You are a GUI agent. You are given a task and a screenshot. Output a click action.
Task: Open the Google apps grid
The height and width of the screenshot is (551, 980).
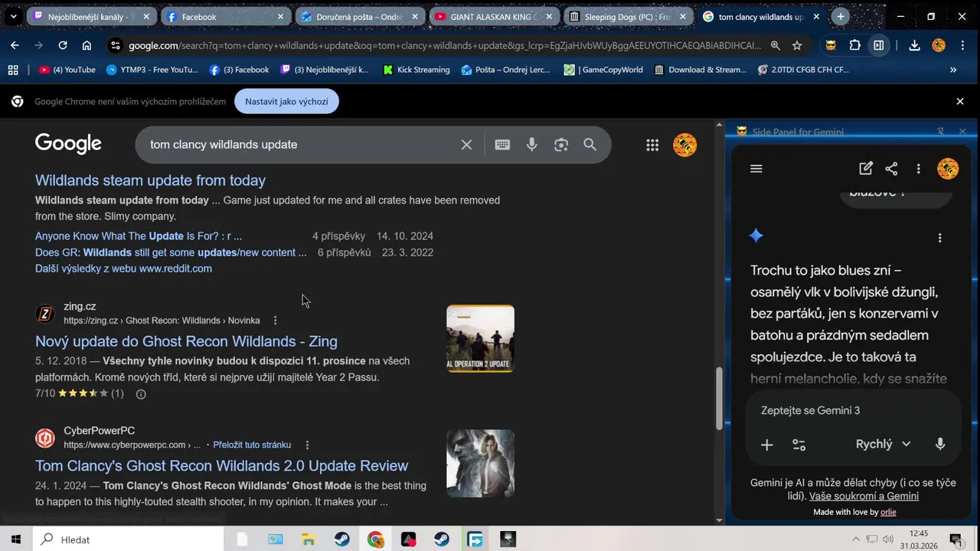[x=652, y=145]
